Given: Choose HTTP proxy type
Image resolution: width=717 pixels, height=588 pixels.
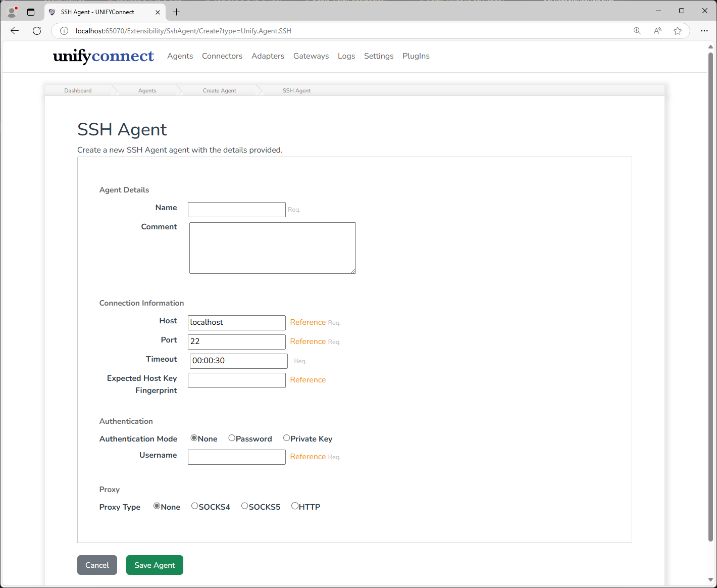Looking at the screenshot, I should tap(295, 506).
